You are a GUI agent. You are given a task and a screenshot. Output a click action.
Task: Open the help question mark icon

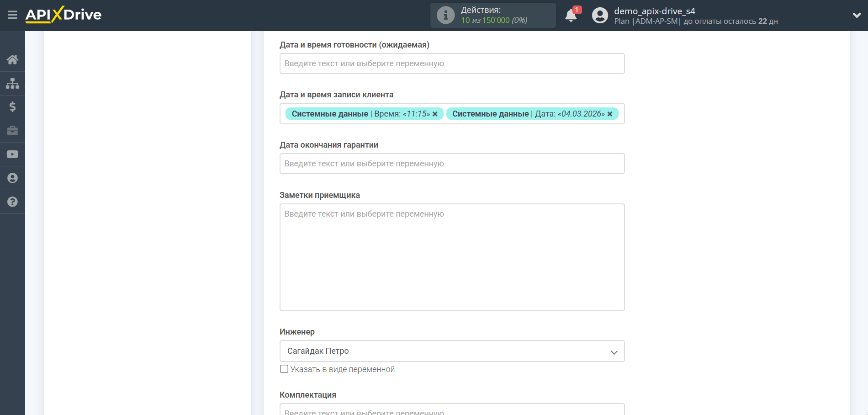click(12, 202)
